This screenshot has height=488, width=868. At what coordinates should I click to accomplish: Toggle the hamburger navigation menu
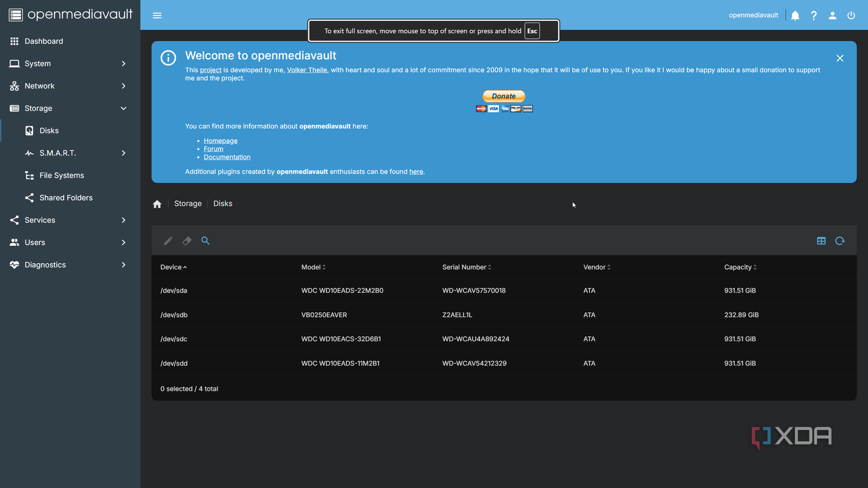(x=157, y=16)
